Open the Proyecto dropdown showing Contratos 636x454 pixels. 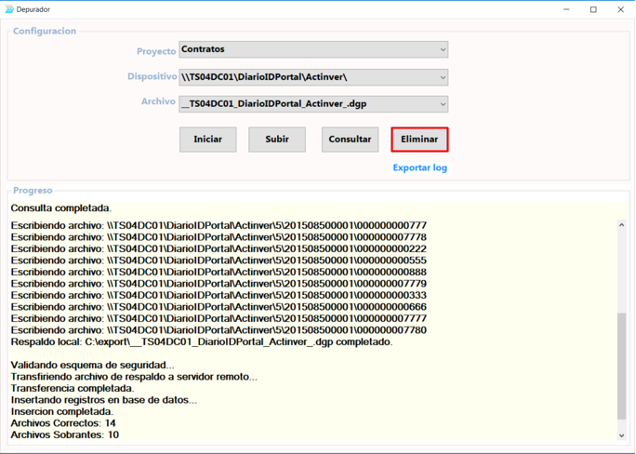coord(313,49)
